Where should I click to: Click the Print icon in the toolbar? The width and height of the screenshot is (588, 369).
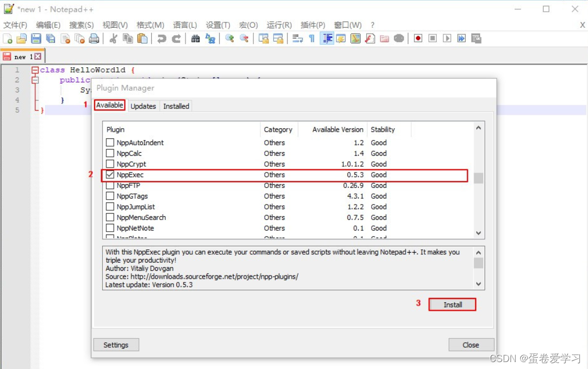tap(93, 38)
